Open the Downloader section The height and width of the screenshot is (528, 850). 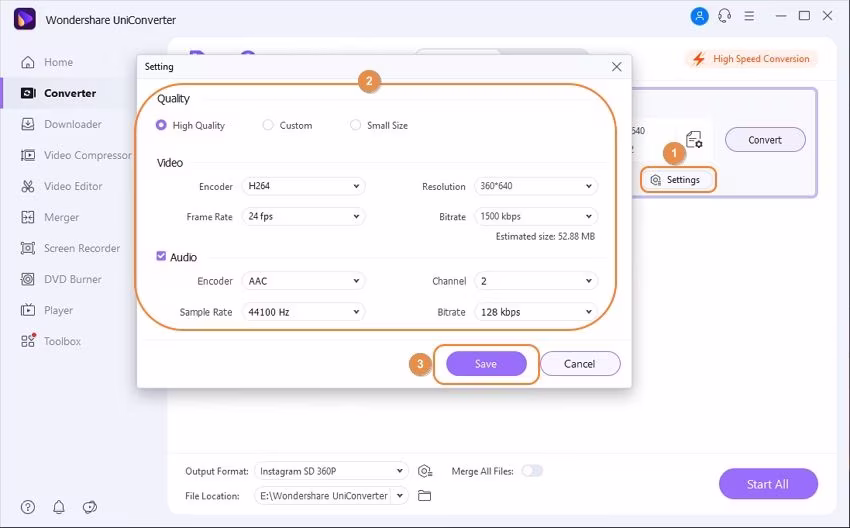[x=61, y=124]
